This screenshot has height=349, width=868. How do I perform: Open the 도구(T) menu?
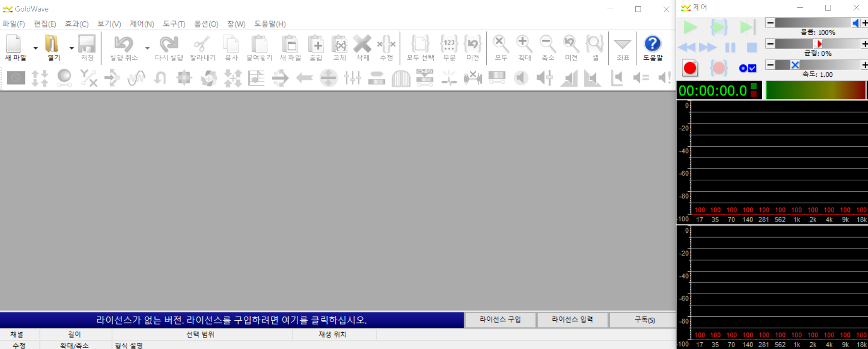pos(174,24)
